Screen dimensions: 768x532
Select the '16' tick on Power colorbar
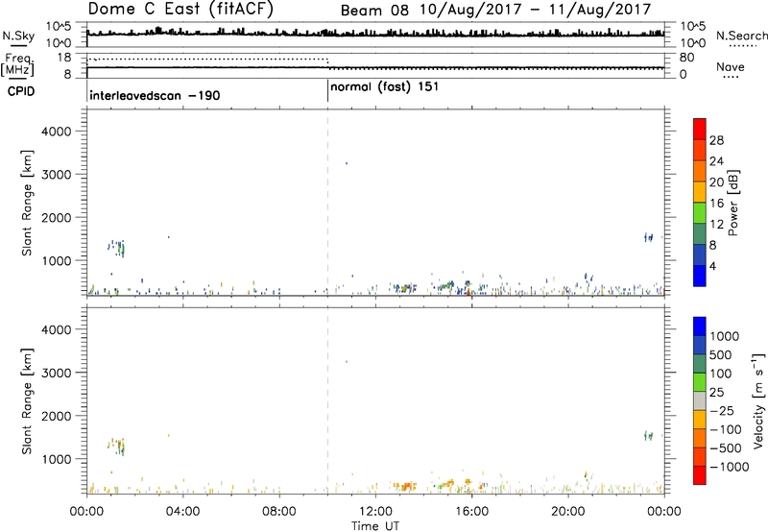coord(716,204)
